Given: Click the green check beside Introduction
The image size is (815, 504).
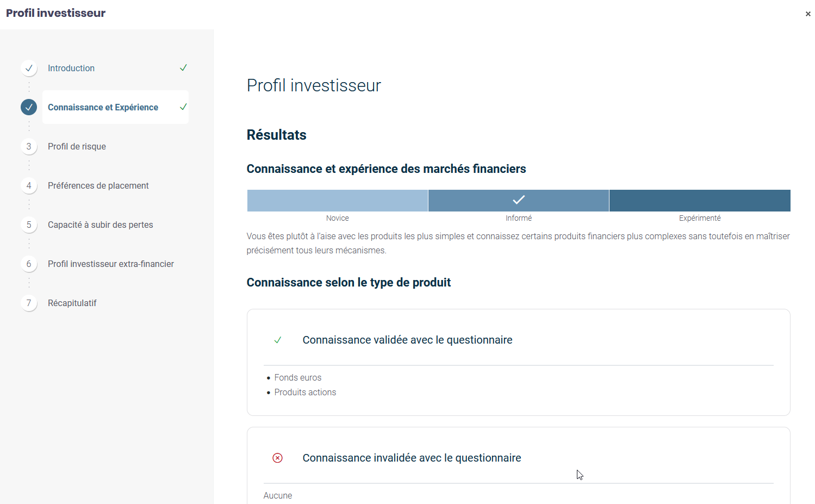Looking at the screenshot, I should pyautogui.click(x=183, y=68).
